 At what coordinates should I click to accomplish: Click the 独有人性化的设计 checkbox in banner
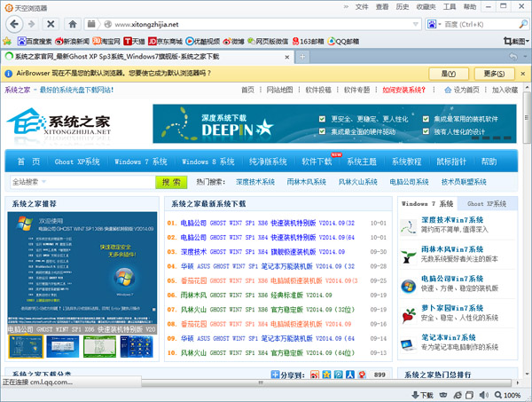pos(426,132)
